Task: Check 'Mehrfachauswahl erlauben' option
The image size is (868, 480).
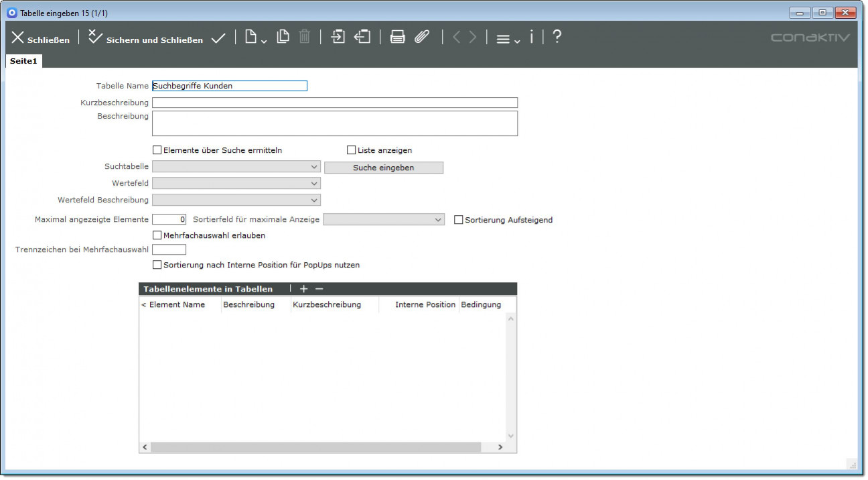Action: (157, 235)
